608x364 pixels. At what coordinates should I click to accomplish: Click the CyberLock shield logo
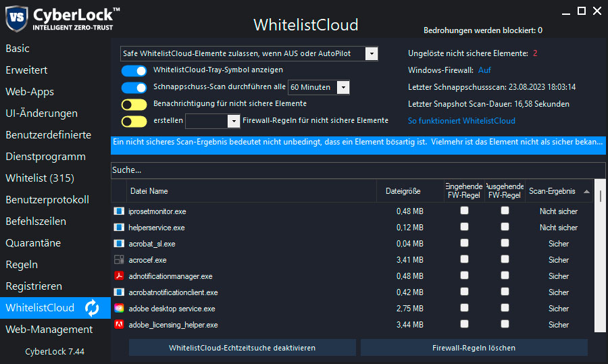[x=17, y=18]
